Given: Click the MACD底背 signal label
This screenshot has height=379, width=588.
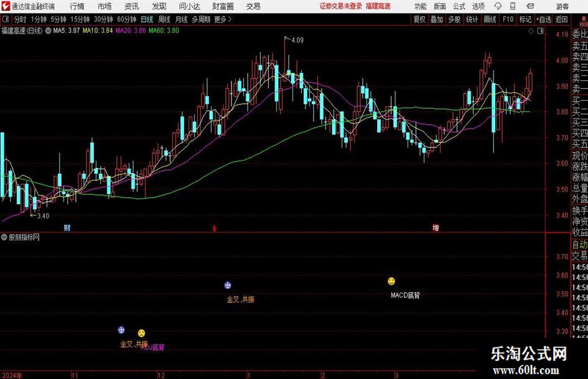Looking at the screenshot, I should tap(405, 296).
